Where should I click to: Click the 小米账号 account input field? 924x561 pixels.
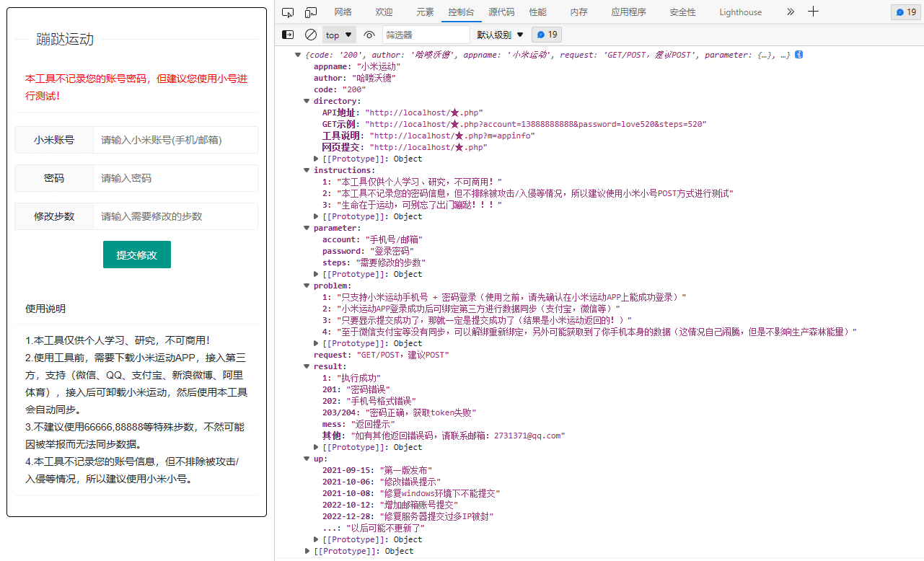[175, 140]
